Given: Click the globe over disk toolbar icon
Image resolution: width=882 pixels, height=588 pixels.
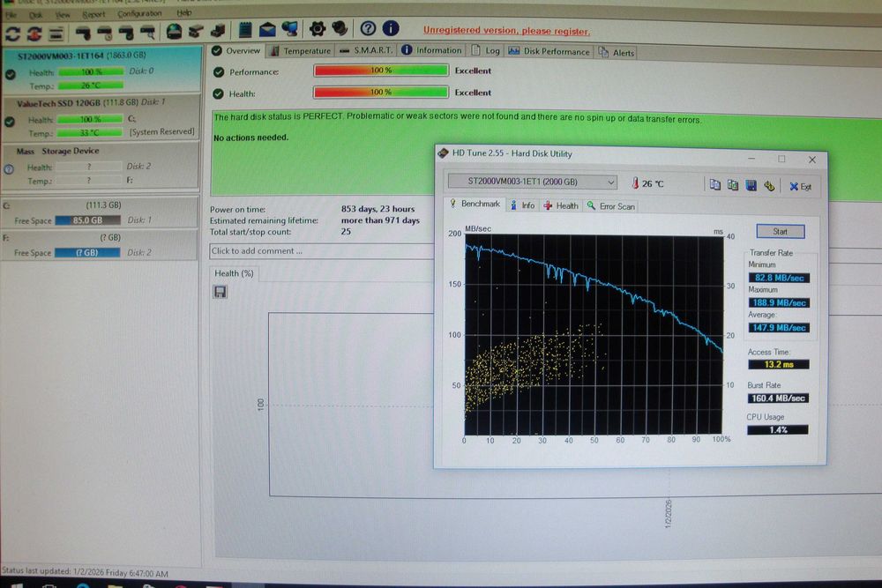Looking at the screenshot, I should point(174,31).
